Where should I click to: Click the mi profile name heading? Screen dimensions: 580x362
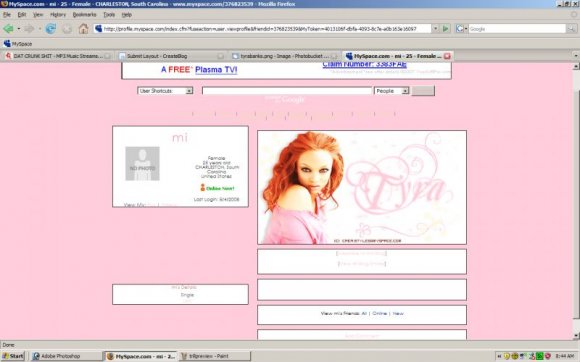click(x=180, y=138)
